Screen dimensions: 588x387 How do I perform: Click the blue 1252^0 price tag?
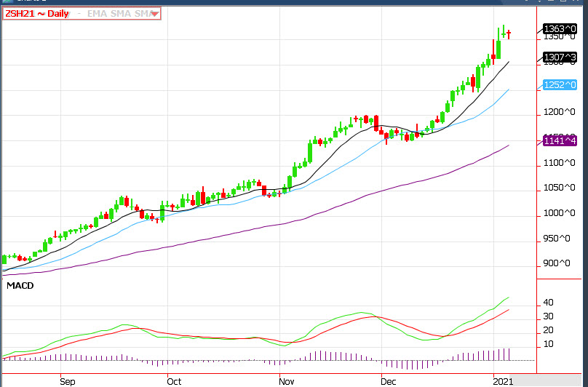(559, 86)
